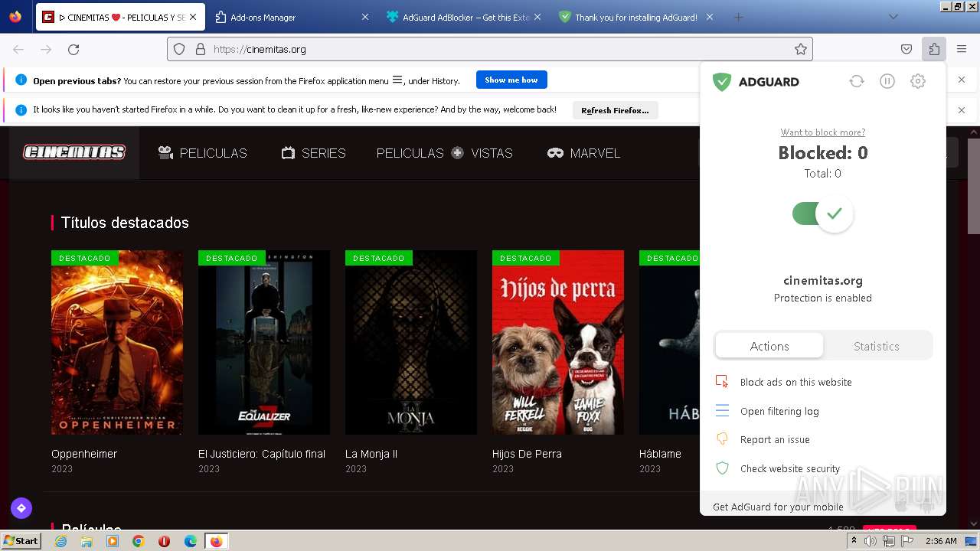Open the PELICULAS menu

203,153
